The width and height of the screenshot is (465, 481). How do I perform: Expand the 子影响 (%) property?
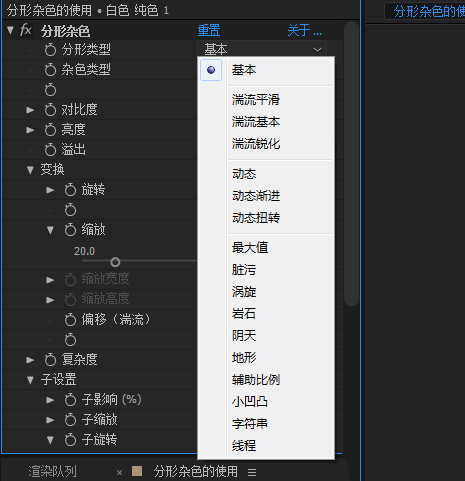(50, 400)
